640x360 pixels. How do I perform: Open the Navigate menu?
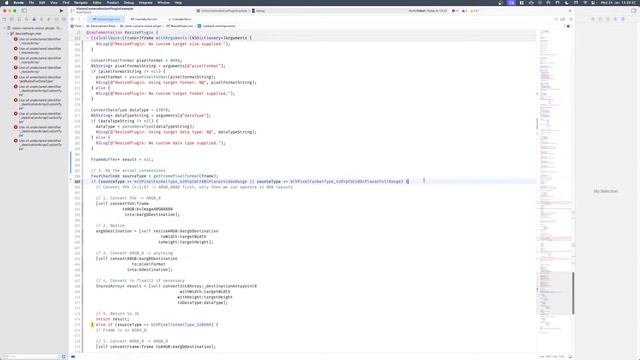(81, 2)
